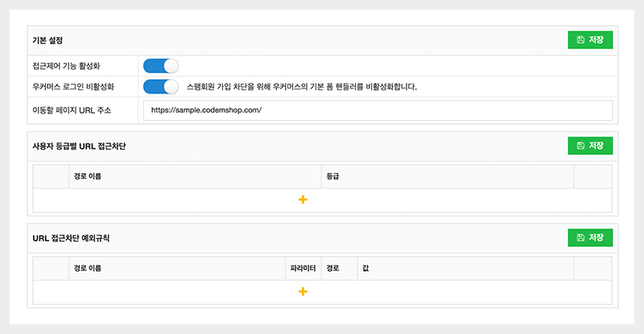644x334 pixels.
Task: Click the 이동할 페이지 URL 주소 input field
Action: pyautogui.click(x=377, y=110)
